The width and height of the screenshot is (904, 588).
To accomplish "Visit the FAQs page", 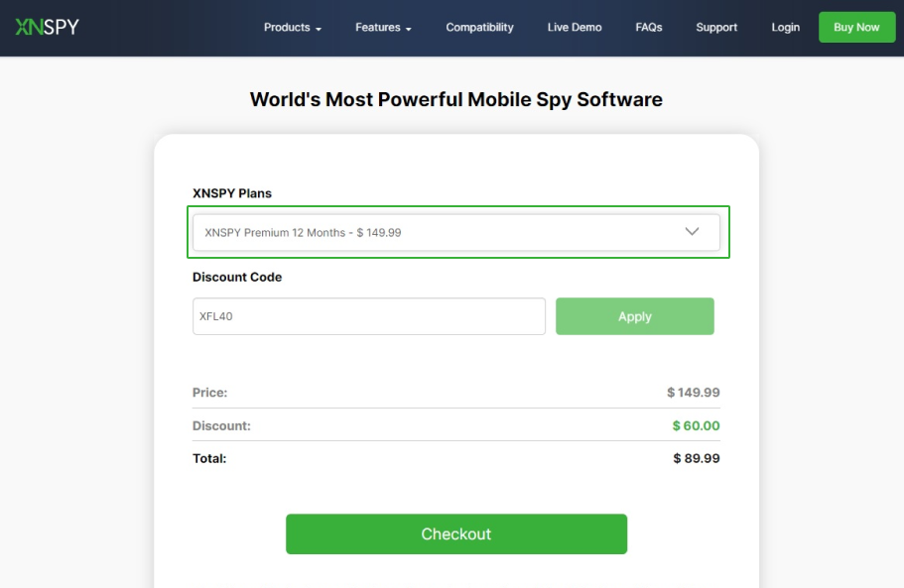I will pyautogui.click(x=649, y=28).
